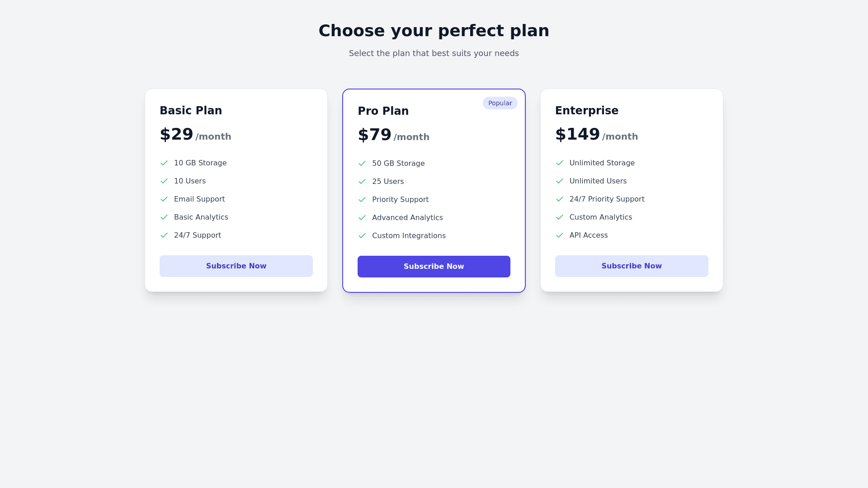Click checkmark icon next to Custom Integrations

point(362,236)
